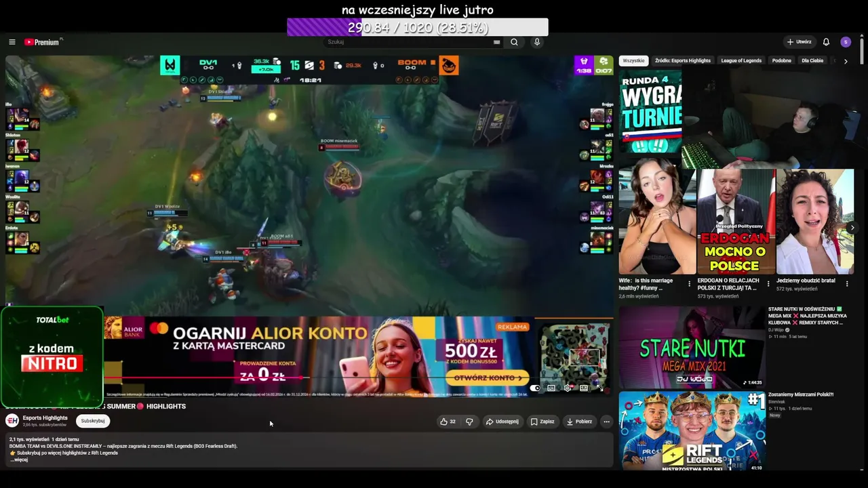
Task: Open the YouTube guide hamburger menu
Action: point(12,42)
